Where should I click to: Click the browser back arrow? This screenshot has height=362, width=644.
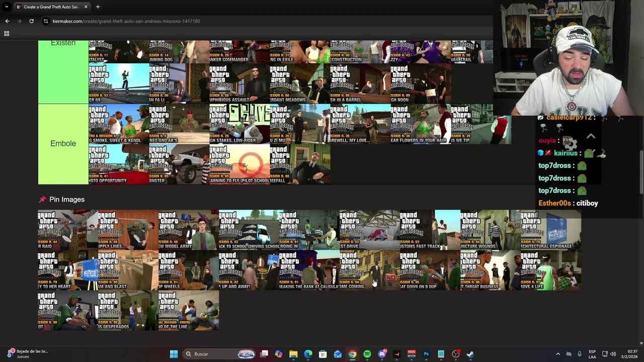[7, 21]
